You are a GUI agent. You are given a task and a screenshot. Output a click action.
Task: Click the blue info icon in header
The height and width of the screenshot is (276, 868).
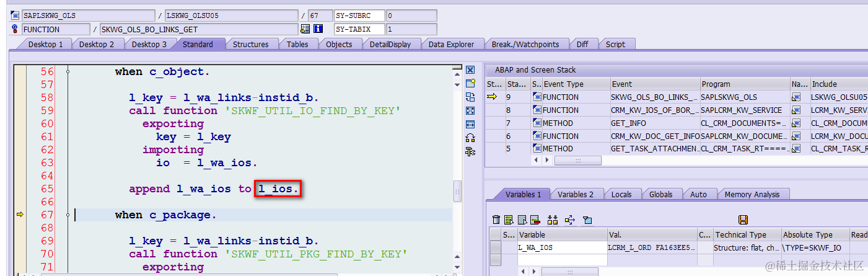(x=318, y=29)
